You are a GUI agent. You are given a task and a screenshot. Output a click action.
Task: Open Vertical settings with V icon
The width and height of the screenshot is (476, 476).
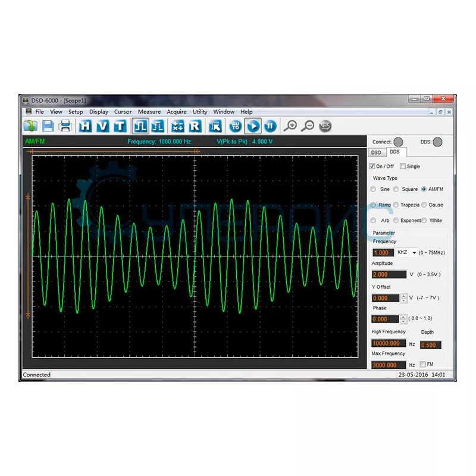[x=103, y=126]
